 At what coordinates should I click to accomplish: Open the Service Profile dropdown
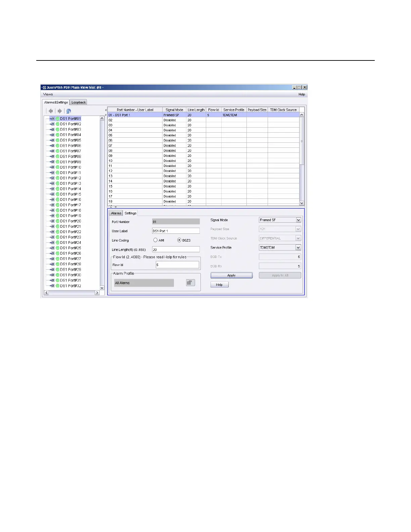point(299,248)
